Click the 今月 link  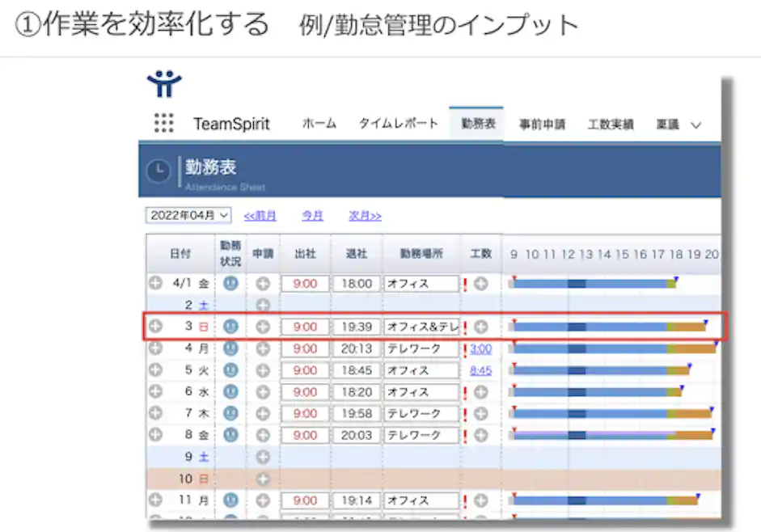point(312,215)
